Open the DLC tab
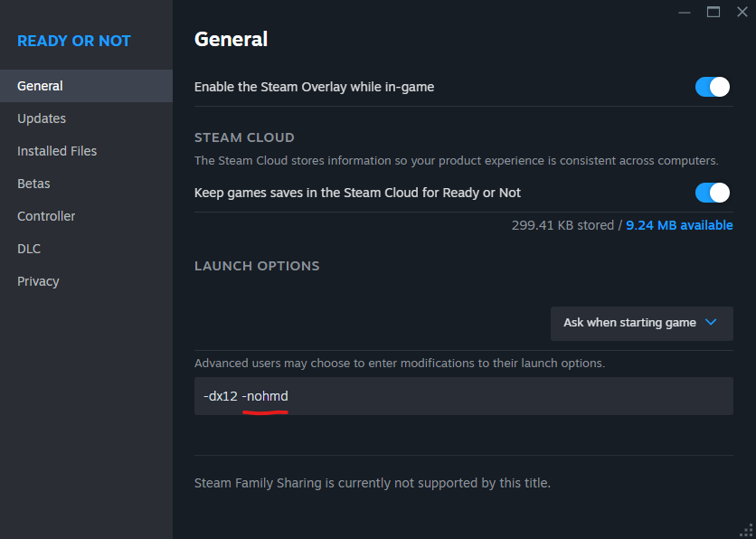This screenshot has height=539, width=756. (x=29, y=249)
